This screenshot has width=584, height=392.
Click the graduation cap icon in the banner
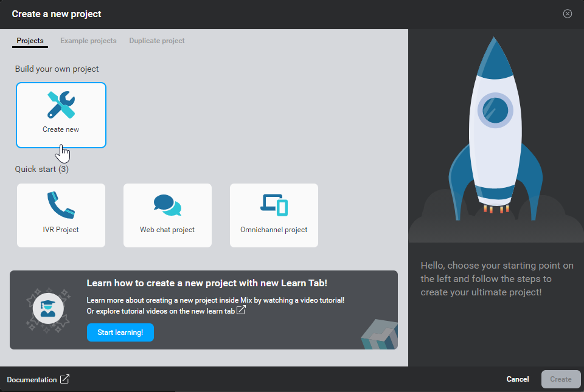[x=48, y=310]
